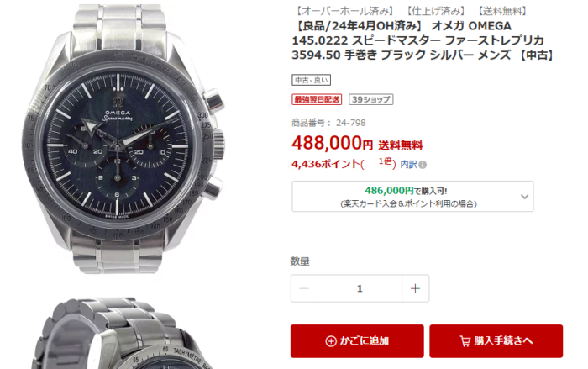Click the 送料無料 free shipping label
The height and width of the screenshot is (369, 588).
(400, 145)
